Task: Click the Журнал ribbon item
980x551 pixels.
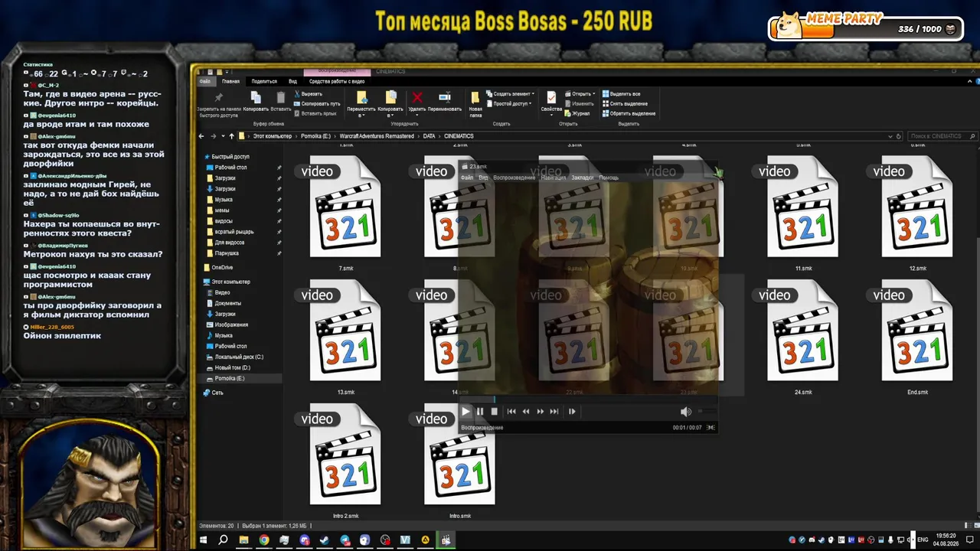Action: pos(577,113)
